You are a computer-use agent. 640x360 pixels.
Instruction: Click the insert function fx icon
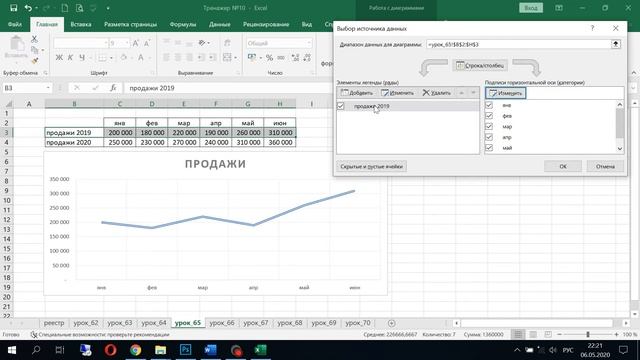pos(113,88)
